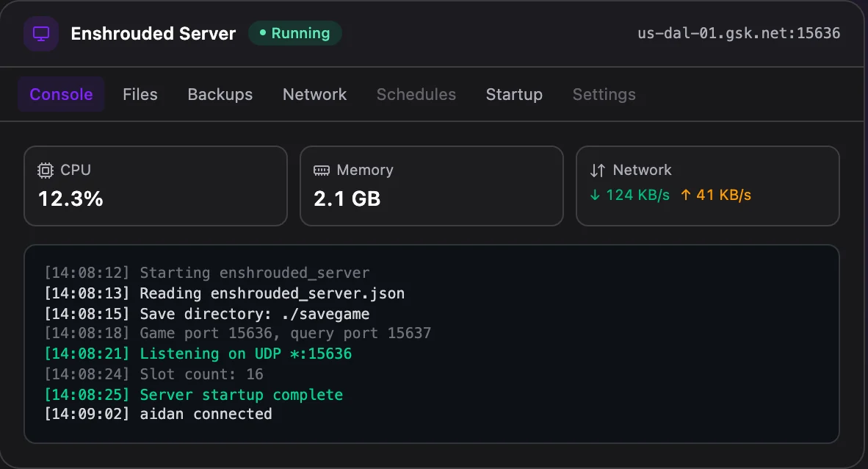Open the Settings tab

(x=604, y=95)
